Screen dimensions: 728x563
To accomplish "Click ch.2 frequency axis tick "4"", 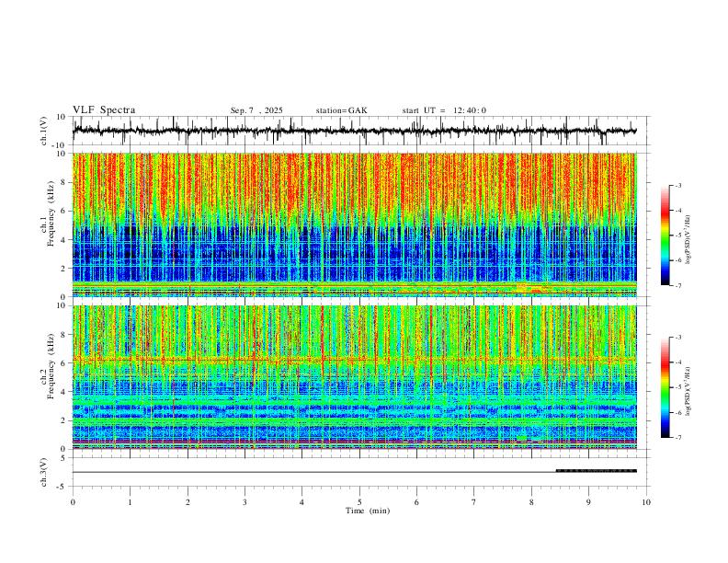I will (x=64, y=392).
